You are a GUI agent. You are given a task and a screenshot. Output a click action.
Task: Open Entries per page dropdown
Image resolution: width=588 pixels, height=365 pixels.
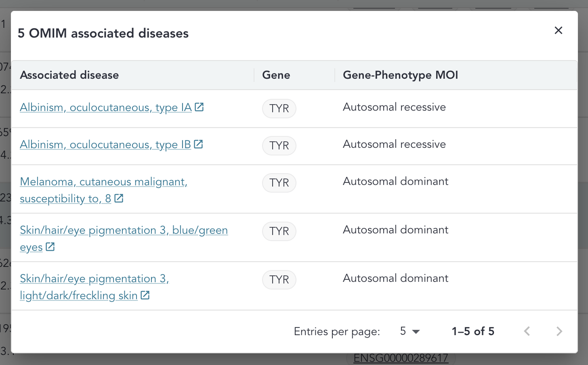click(x=410, y=331)
